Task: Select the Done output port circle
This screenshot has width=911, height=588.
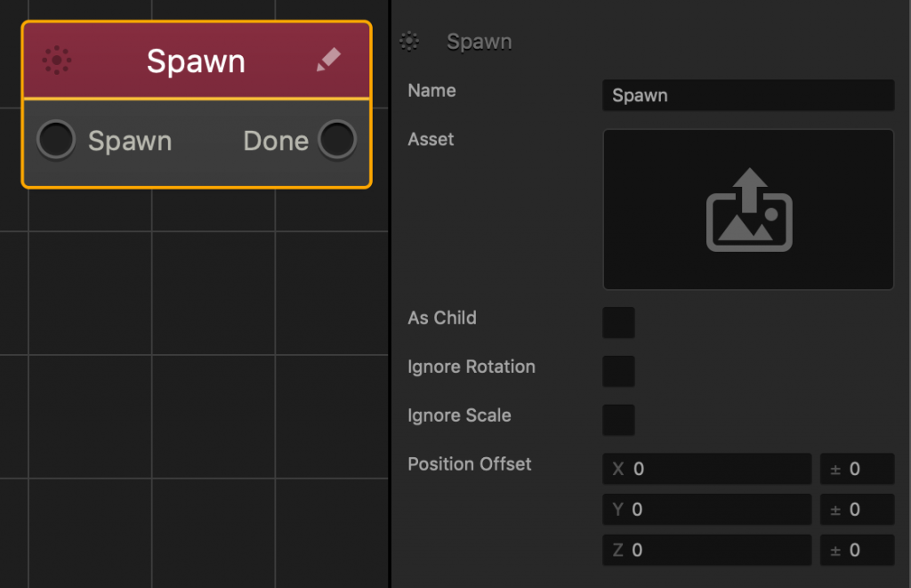Action: click(x=337, y=140)
